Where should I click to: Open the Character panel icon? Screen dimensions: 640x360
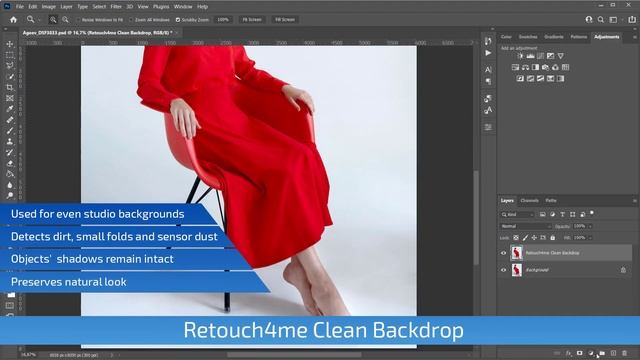coord(488,70)
